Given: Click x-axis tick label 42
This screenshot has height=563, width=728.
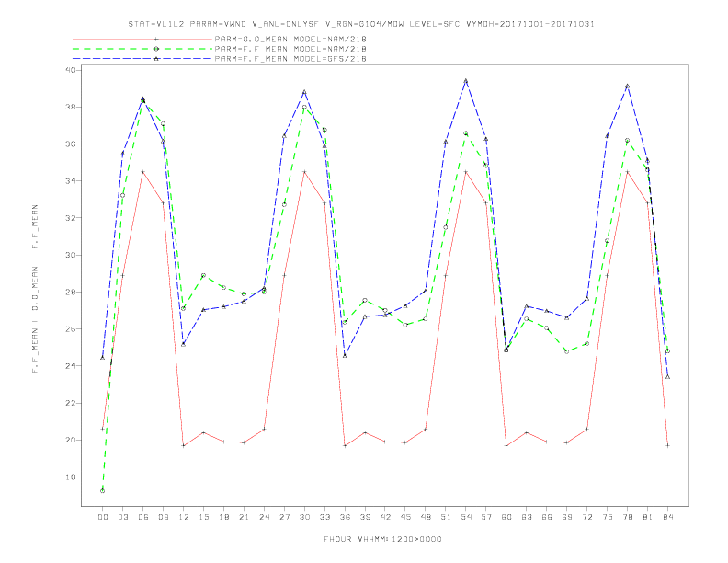Looking at the screenshot, I should 385,517.
